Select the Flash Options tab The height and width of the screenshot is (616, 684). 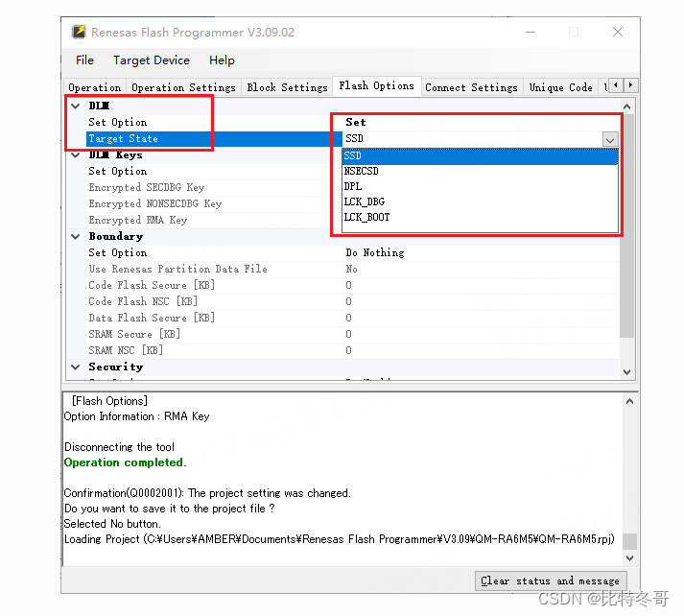376,86
